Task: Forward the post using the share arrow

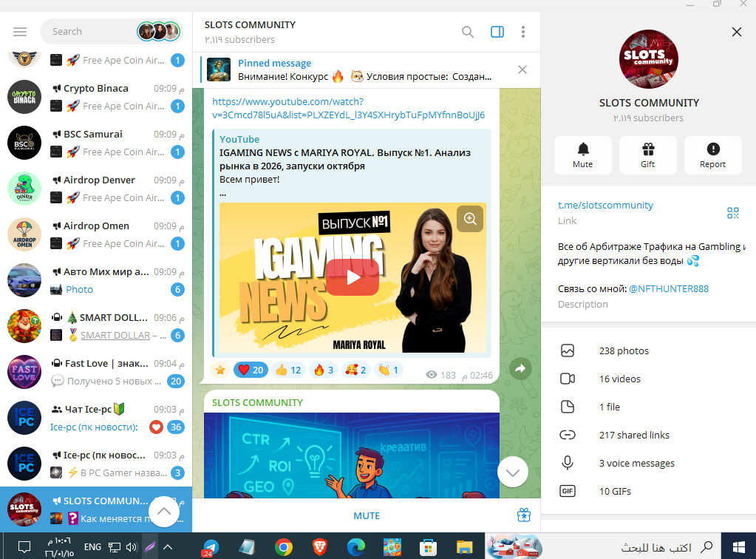Action: pos(520,369)
